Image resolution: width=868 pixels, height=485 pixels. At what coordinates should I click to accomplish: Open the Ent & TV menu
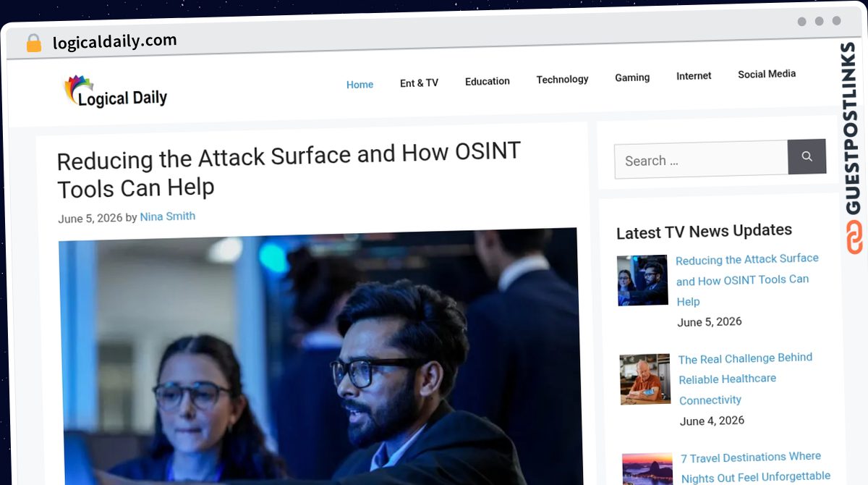419,83
